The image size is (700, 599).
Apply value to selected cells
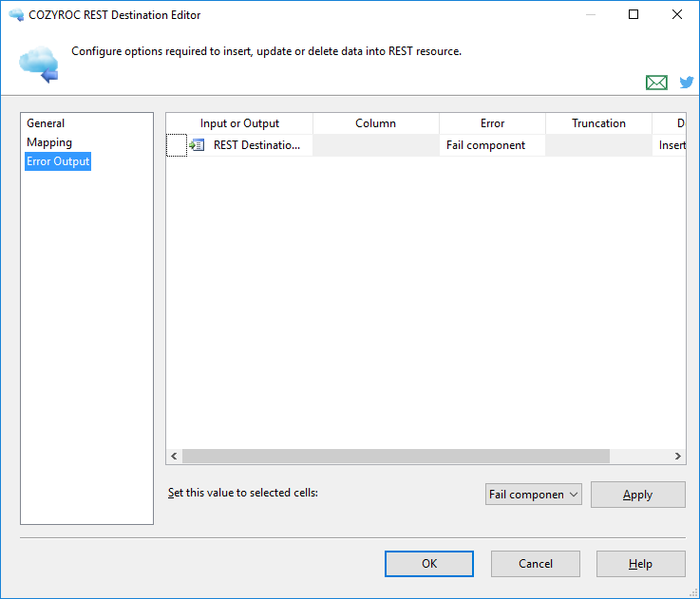tap(638, 495)
